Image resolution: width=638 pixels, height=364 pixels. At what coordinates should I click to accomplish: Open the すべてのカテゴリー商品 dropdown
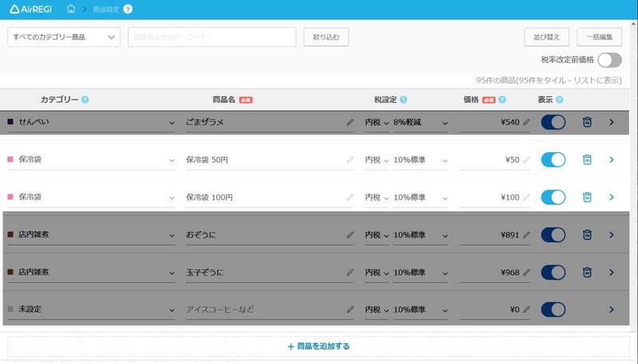(64, 37)
